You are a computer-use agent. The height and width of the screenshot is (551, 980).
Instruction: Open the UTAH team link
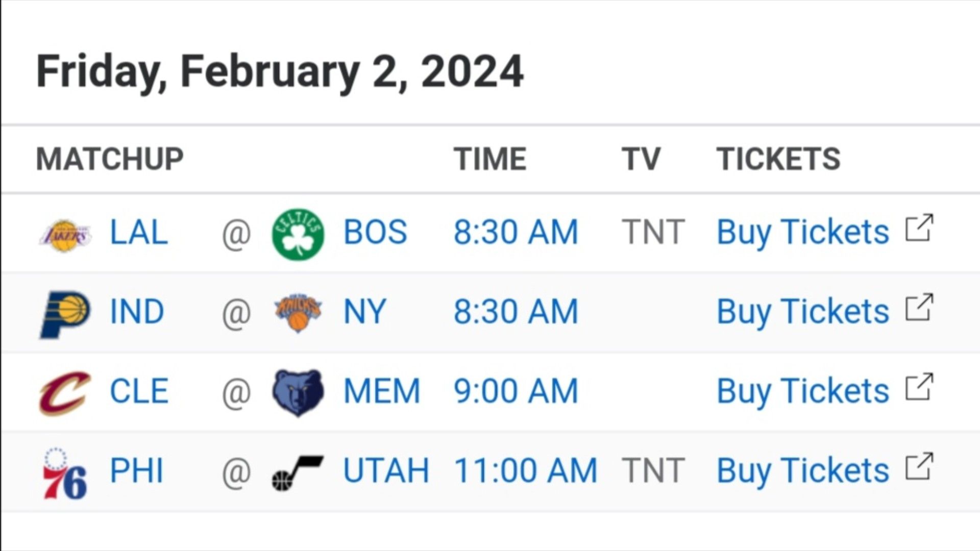(x=386, y=470)
